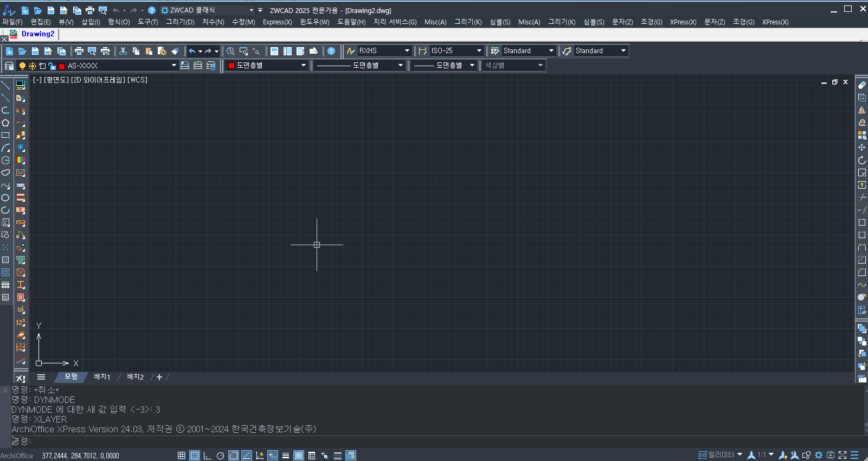The width and height of the screenshot is (868, 461).
Task: Select the Polygon draw tool
Action: click(x=5, y=123)
